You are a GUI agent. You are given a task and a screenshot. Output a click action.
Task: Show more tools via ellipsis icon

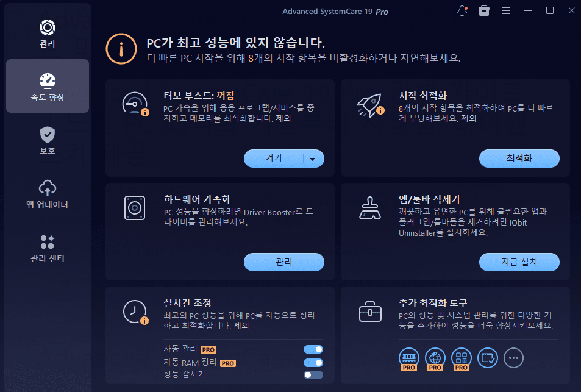click(x=513, y=358)
